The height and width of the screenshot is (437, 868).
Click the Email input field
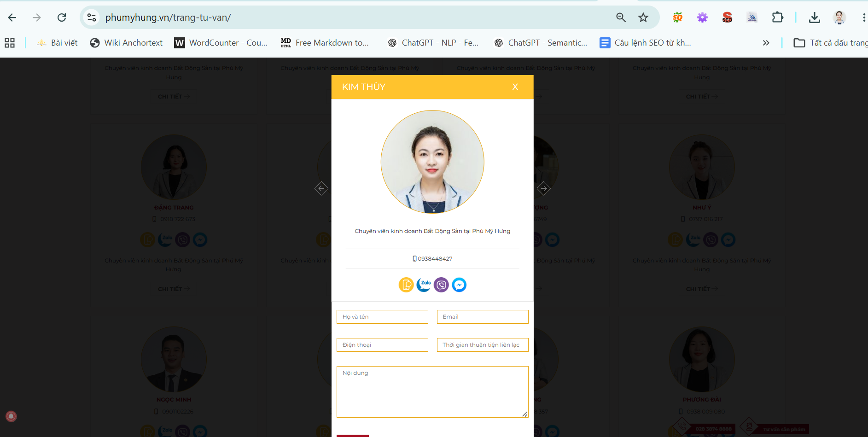(x=483, y=317)
